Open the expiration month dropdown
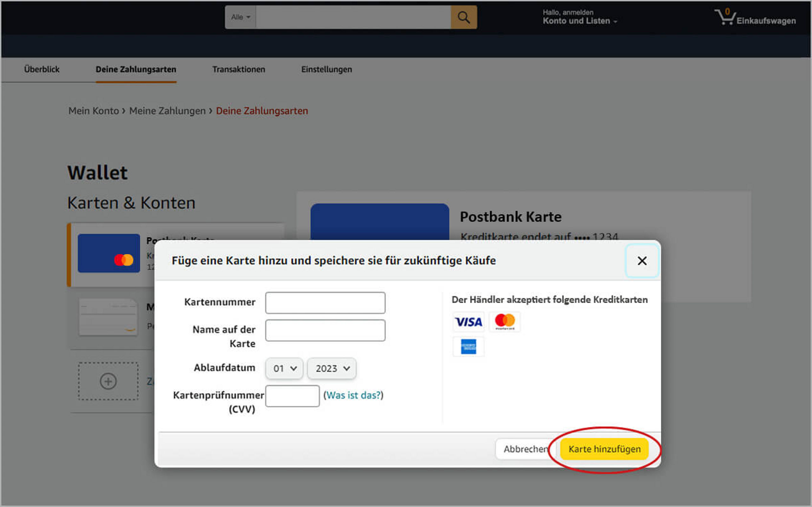 coord(284,369)
